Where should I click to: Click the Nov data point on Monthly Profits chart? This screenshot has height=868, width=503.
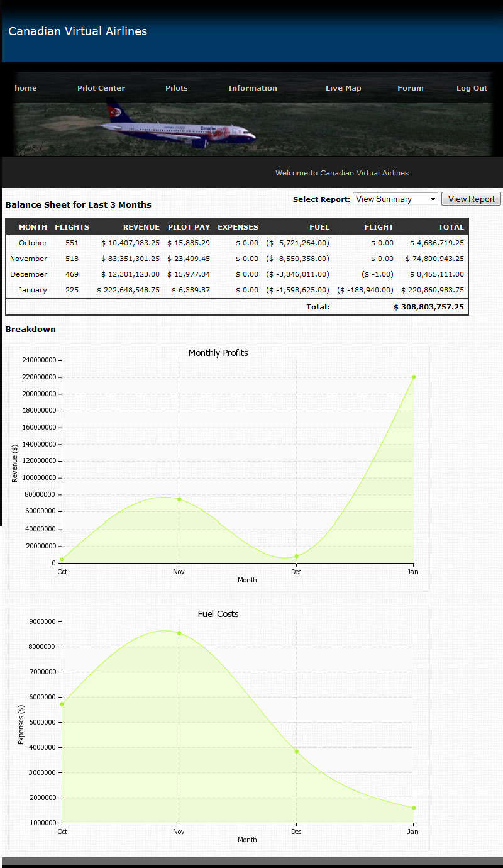pos(179,499)
